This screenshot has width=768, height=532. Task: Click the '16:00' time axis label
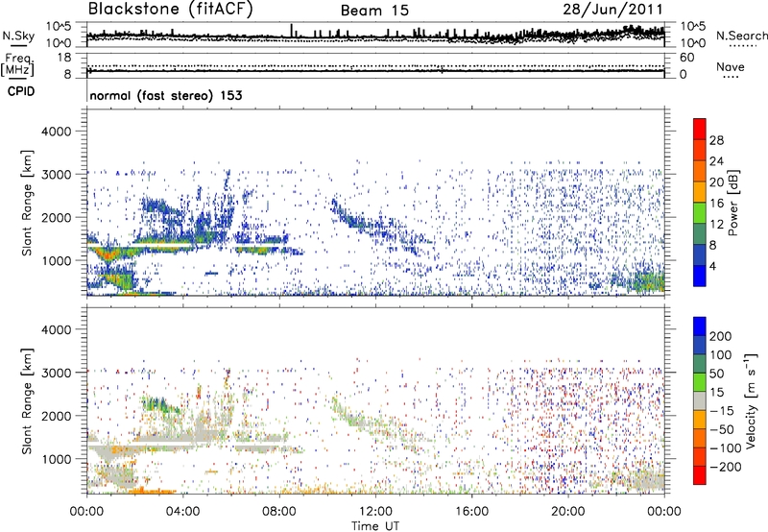(471, 512)
